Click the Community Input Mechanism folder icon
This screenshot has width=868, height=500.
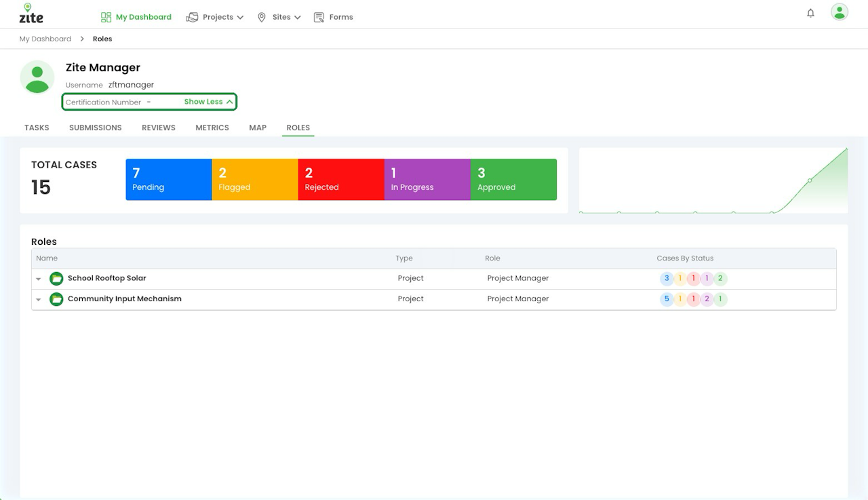tap(56, 299)
